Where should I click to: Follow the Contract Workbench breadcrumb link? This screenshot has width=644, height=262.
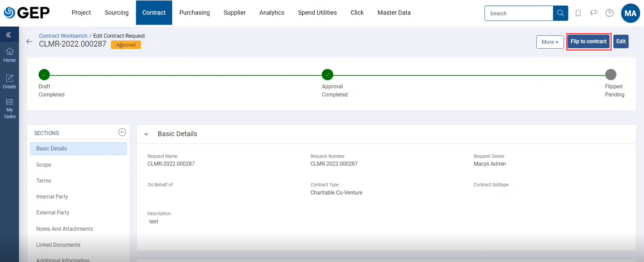[63, 36]
